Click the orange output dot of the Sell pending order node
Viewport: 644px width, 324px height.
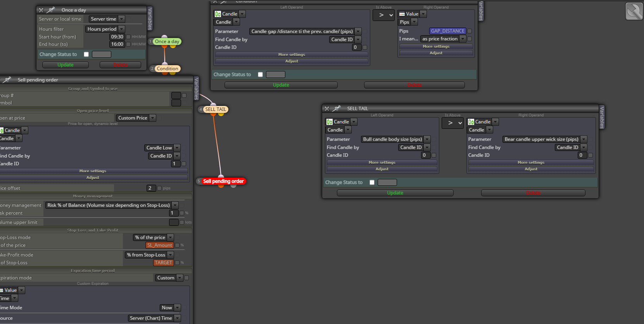pyautogui.click(x=221, y=186)
